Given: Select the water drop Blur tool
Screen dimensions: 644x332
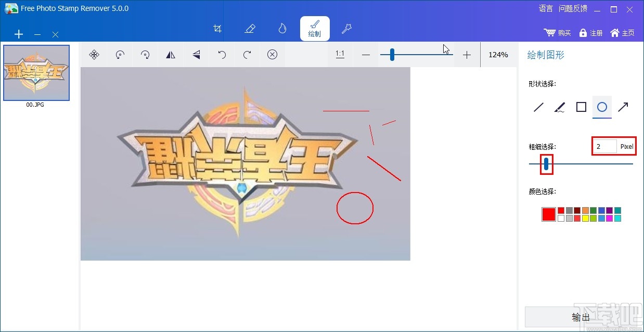Looking at the screenshot, I should (x=282, y=29).
